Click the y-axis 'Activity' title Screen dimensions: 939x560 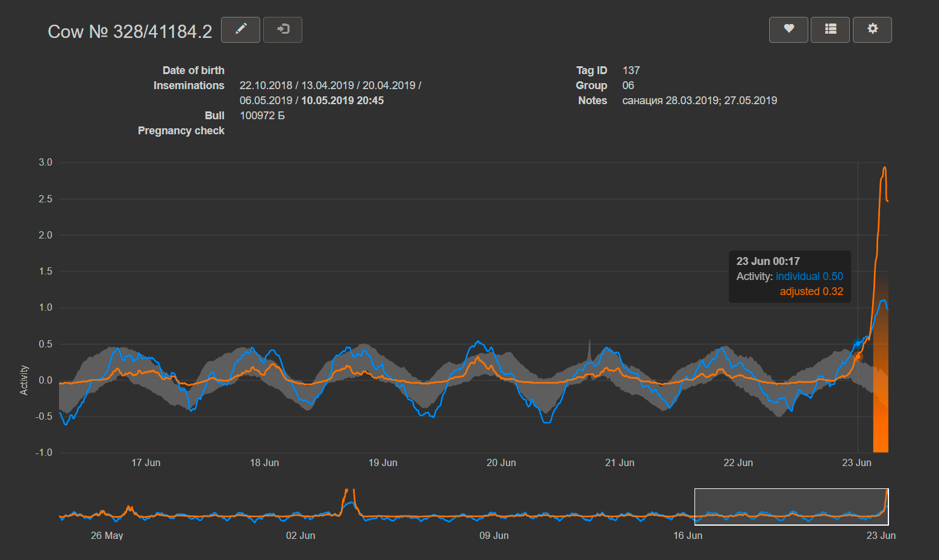pos(24,380)
